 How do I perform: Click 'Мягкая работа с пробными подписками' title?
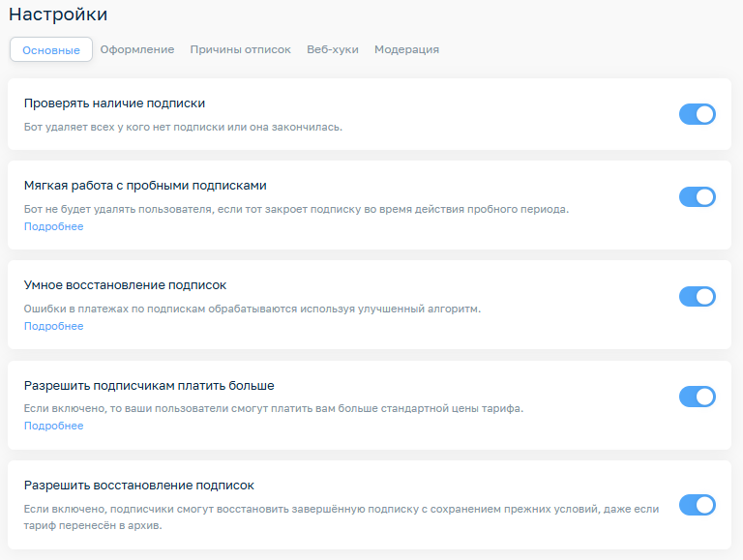145,186
